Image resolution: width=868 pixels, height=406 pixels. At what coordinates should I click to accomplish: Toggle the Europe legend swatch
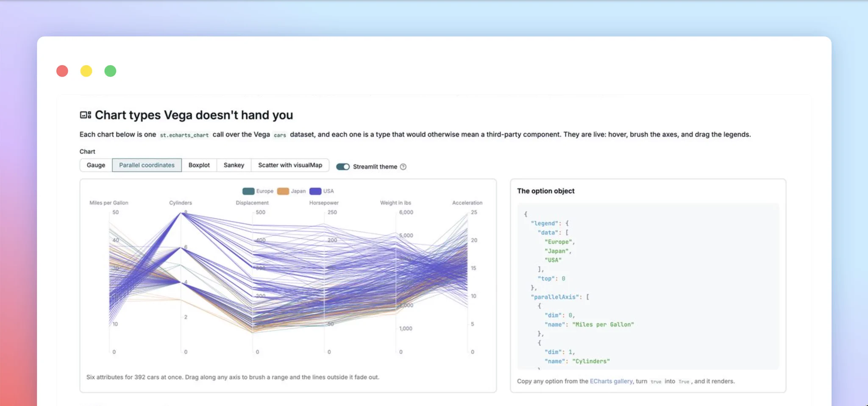248,191
